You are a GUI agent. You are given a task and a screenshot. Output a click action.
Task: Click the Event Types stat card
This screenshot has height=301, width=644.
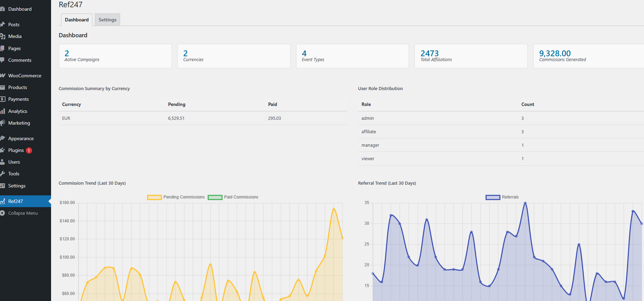pos(352,56)
